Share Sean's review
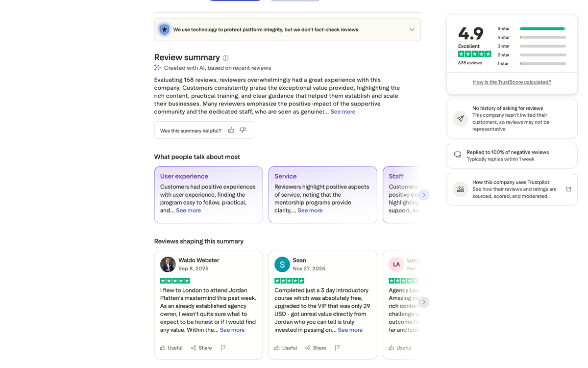Viewport: 588px width, 368px height. pyautogui.click(x=316, y=348)
